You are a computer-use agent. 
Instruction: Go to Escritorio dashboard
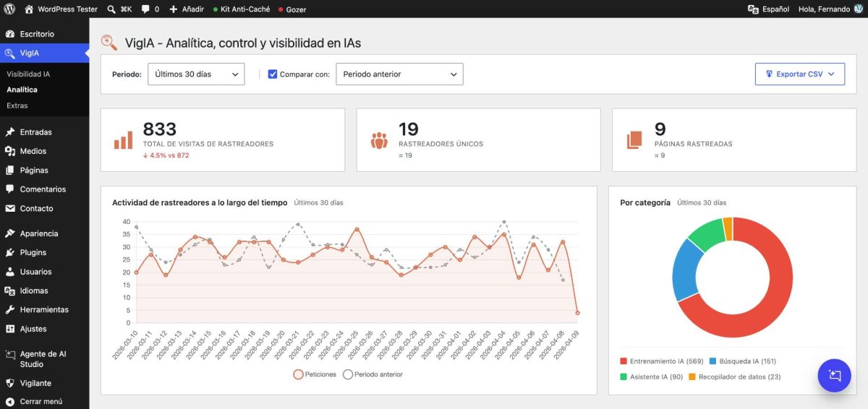44,34
